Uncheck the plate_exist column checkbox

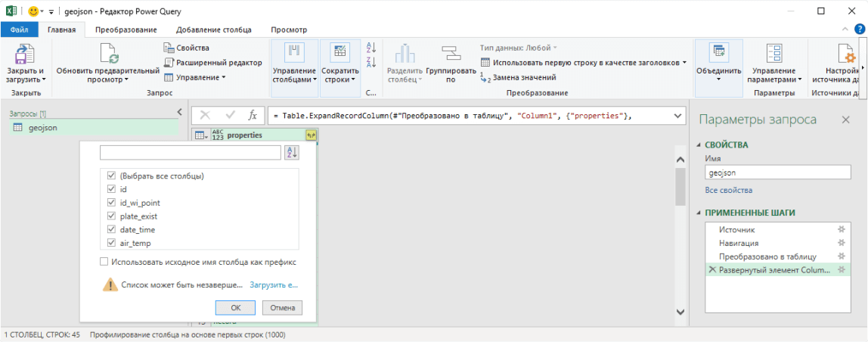112,216
